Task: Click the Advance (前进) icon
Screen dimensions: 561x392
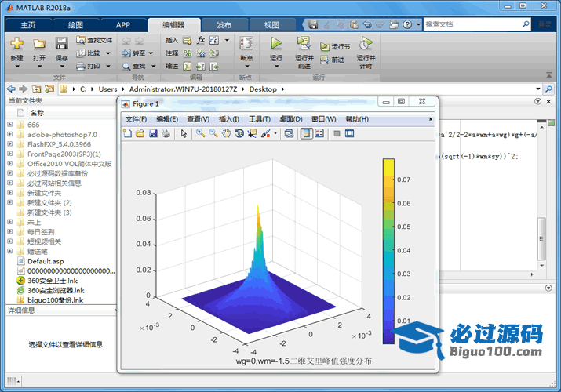Action: 325,60
